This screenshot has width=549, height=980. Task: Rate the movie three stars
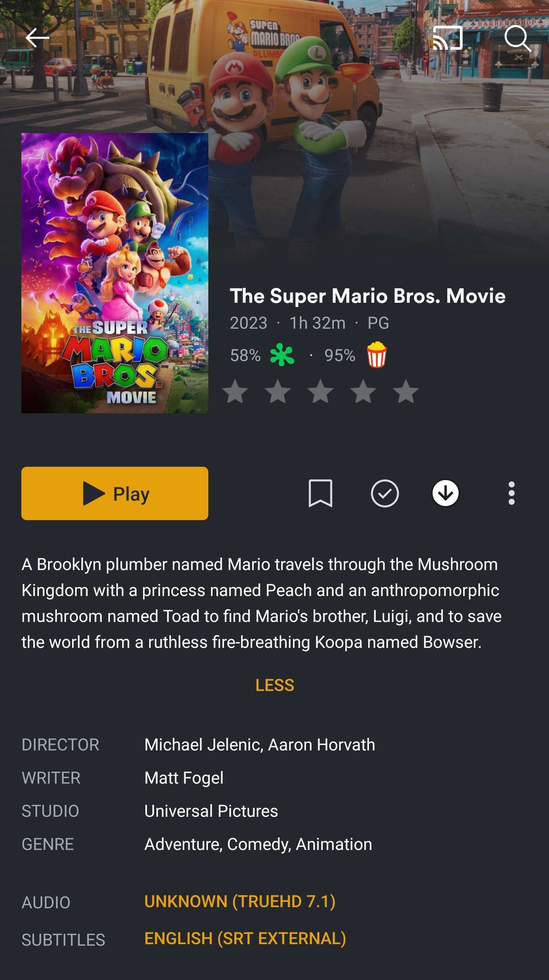(320, 391)
